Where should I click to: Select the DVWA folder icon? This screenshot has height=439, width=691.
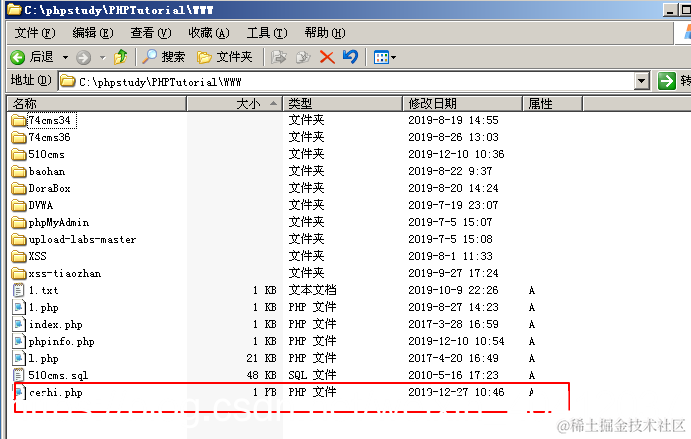(19, 205)
